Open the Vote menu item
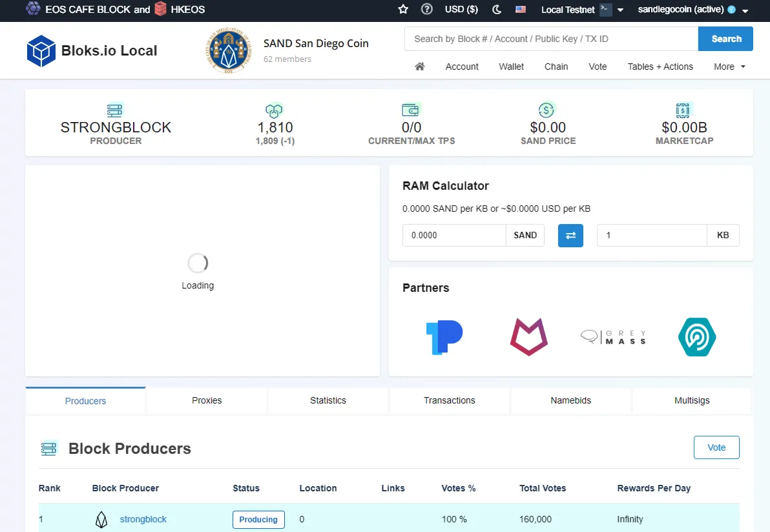The height and width of the screenshot is (532, 770). (x=598, y=66)
